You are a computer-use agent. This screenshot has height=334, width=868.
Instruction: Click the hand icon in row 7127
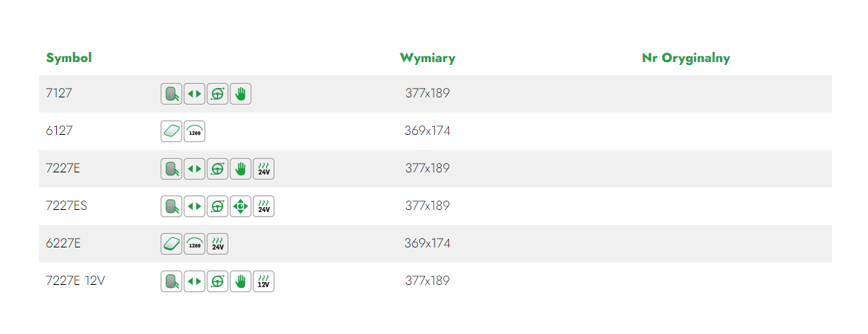pos(241,94)
